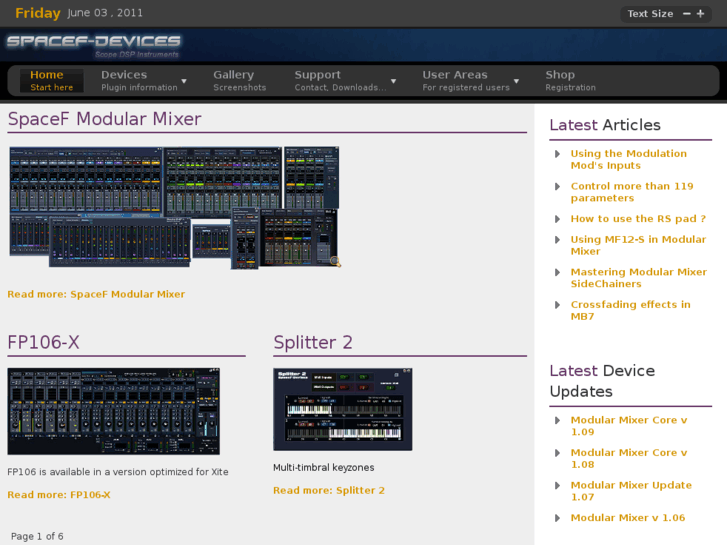Image resolution: width=727 pixels, height=545 pixels.
Task: Open update Modular Mixer Core v 1.08
Action: pyautogui.click(x=629, y=458)
